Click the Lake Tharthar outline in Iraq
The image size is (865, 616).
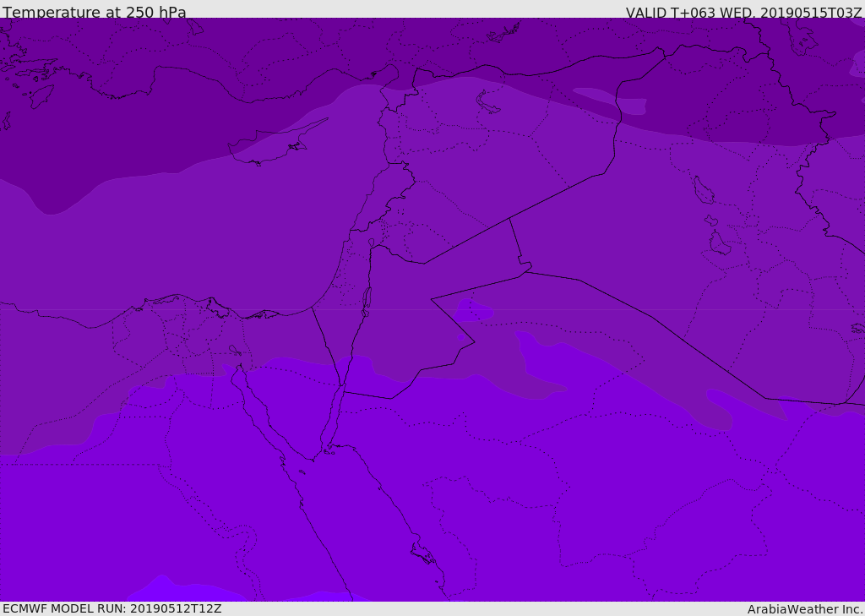[x=703, y=190]
